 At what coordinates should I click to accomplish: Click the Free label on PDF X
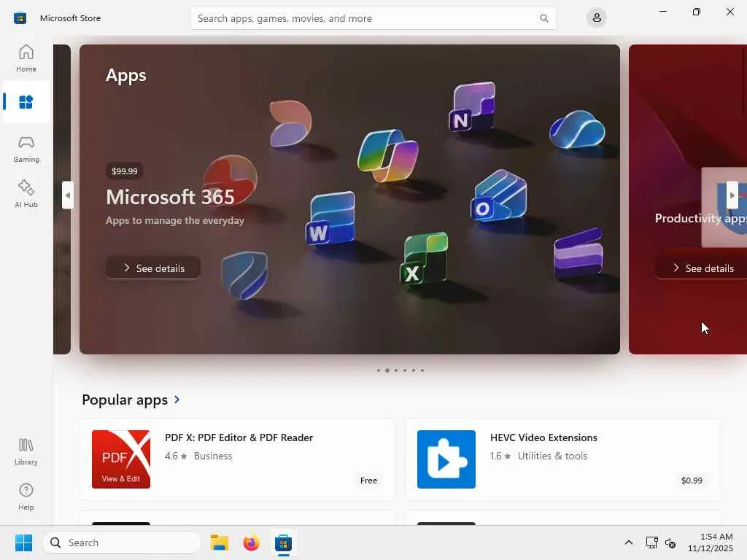click(x=368, y=481)
